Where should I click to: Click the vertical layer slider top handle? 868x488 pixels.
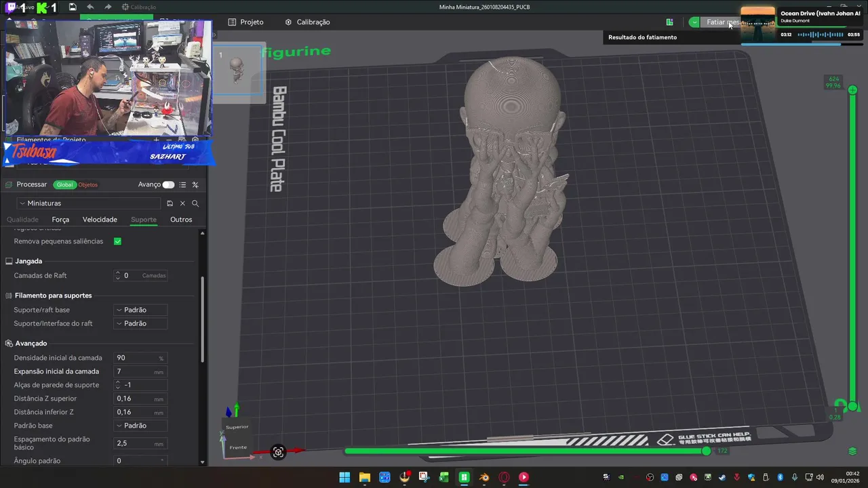[x=853, y=90]
